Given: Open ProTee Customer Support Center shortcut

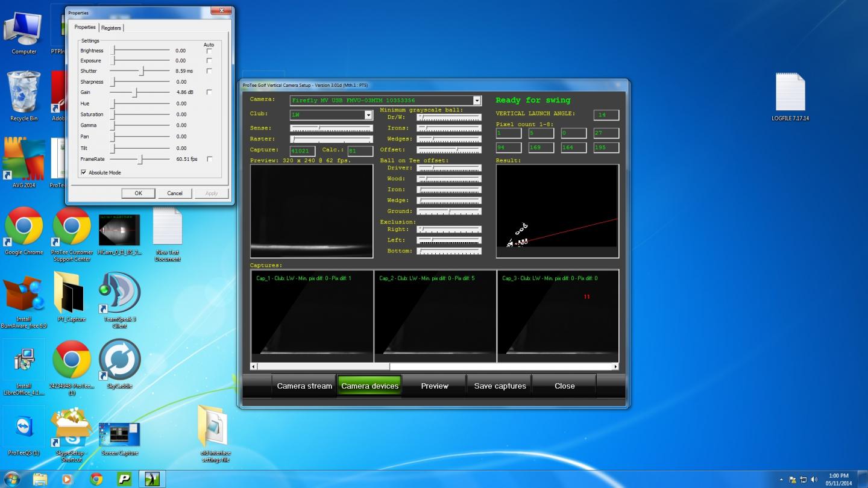Looking at the screenshot, I should (72, 234).
